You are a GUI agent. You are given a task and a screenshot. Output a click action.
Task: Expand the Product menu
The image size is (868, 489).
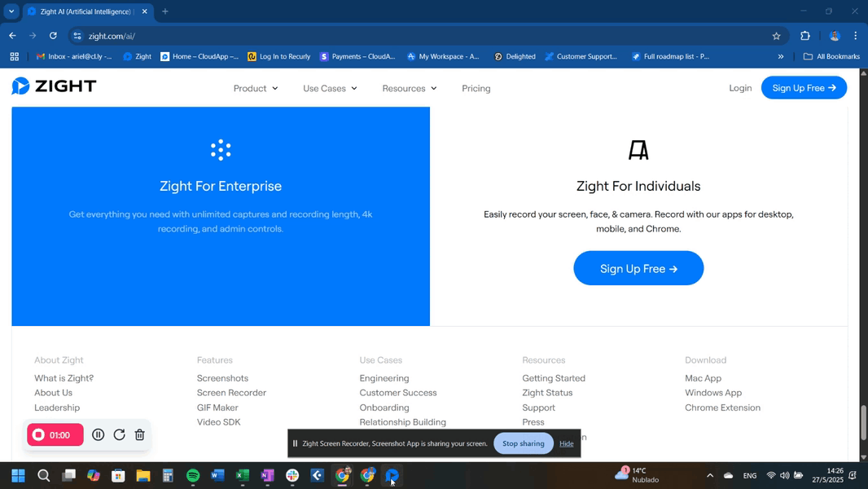click(256, 88)
